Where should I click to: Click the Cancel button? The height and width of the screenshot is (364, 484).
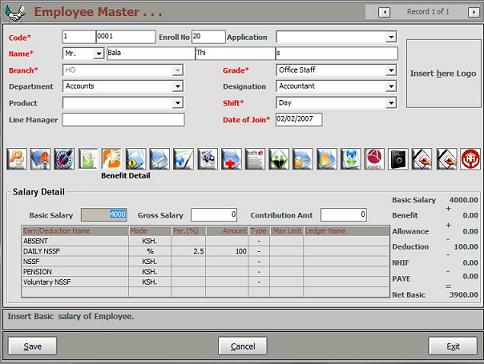243,346
